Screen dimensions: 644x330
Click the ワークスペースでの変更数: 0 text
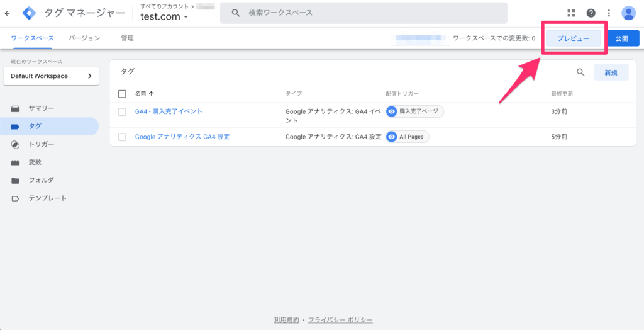[494, 38]
